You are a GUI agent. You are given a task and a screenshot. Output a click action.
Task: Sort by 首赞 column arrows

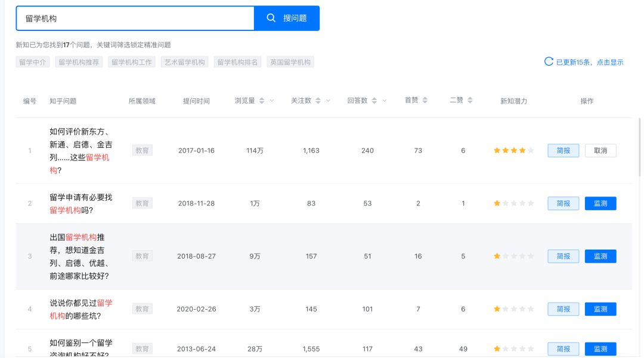(x=425, y=100)
